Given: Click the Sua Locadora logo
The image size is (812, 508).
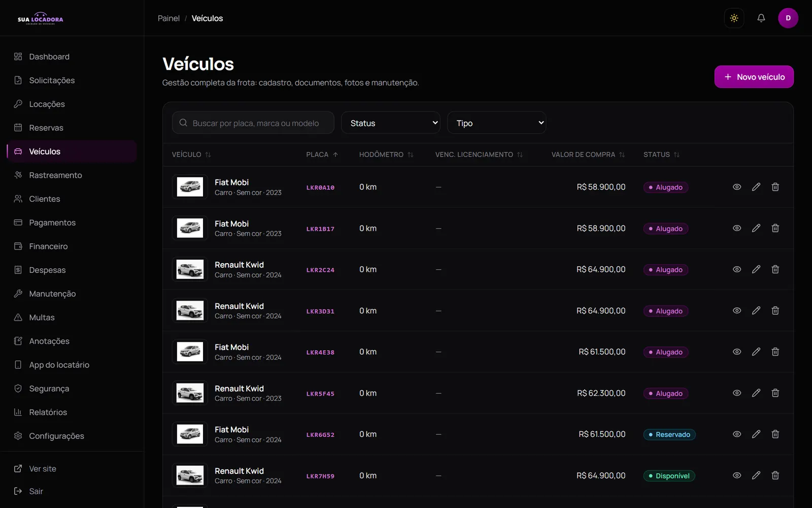Looking at the screenshot, I should click(x=41, y=19).
